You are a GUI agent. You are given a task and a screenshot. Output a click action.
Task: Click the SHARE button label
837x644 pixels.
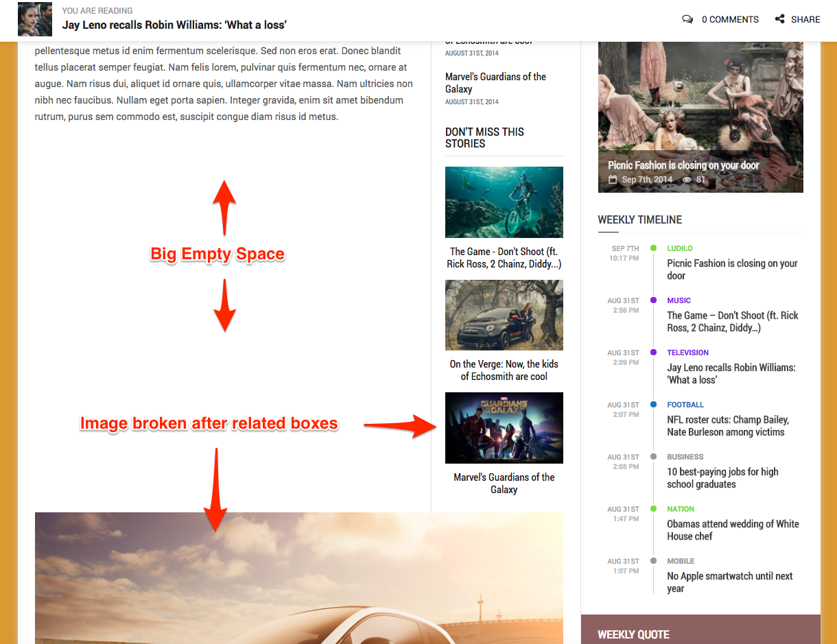click(x=805, y=19)
